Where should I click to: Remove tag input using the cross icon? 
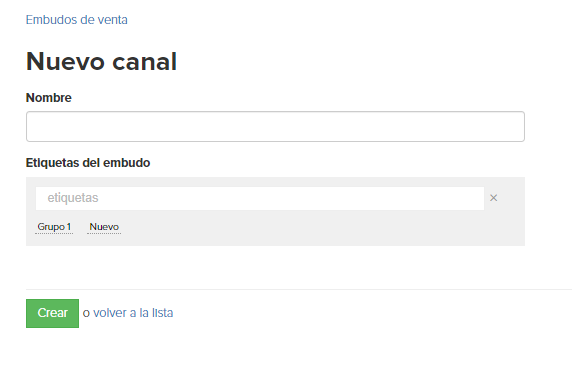[x=493, y=198]
